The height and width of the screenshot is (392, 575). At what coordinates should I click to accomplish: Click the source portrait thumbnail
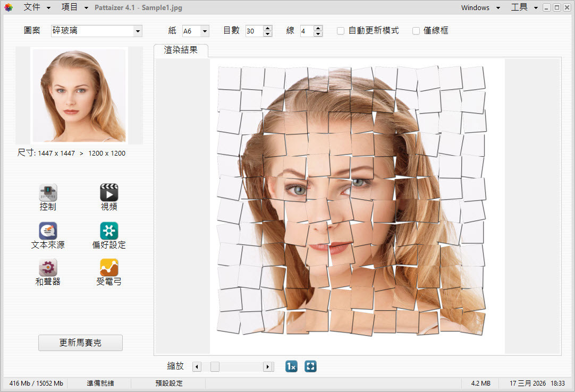coord(79,96)
